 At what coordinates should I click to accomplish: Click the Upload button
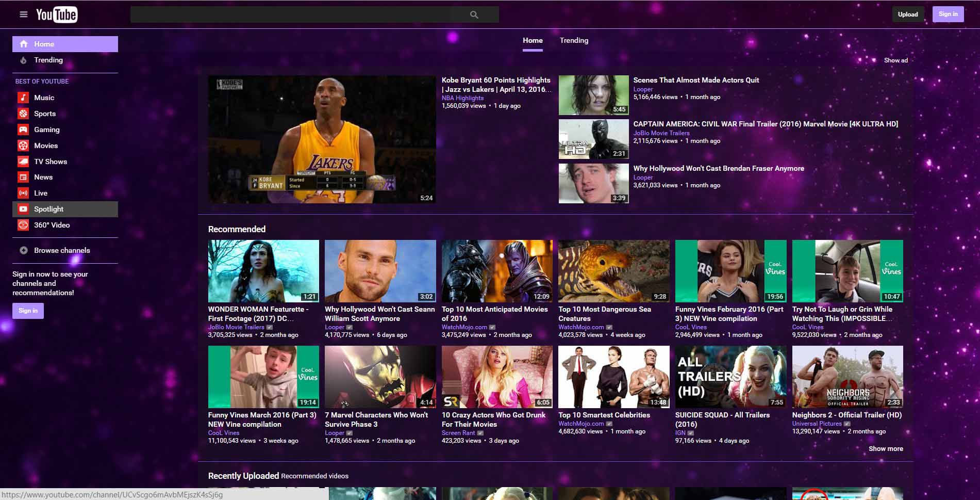908,14
